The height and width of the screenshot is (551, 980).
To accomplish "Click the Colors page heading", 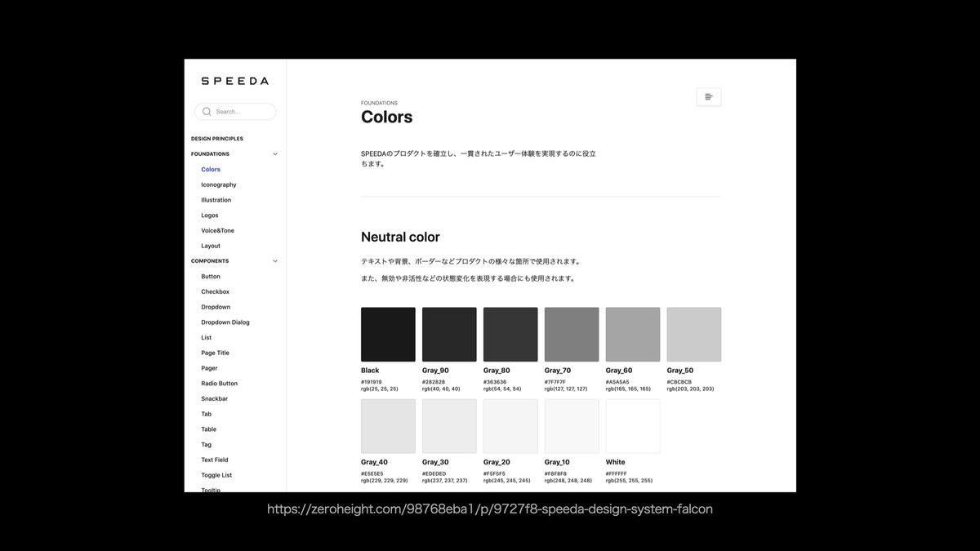I will (387, 117).
